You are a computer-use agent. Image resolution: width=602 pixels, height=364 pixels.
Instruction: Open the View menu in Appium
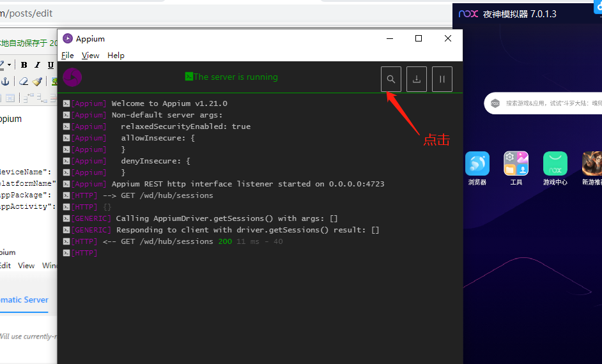(90, 55)
